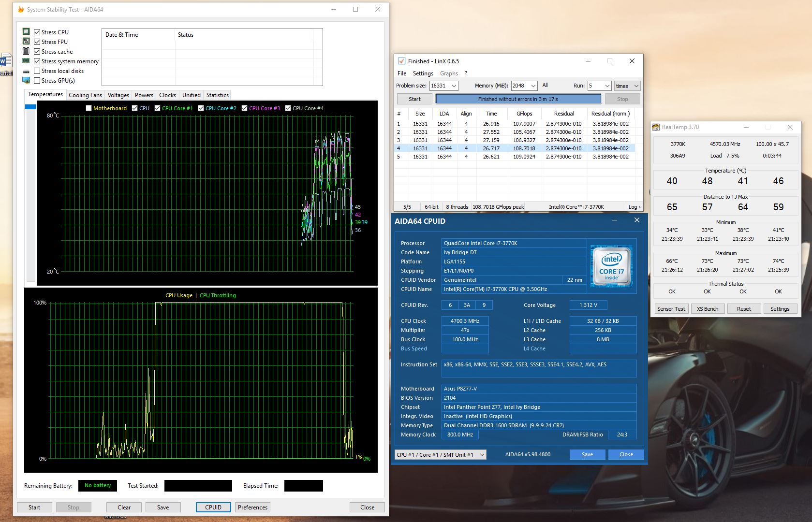Toggle the Stress CPU checkbox

[37, 32]
